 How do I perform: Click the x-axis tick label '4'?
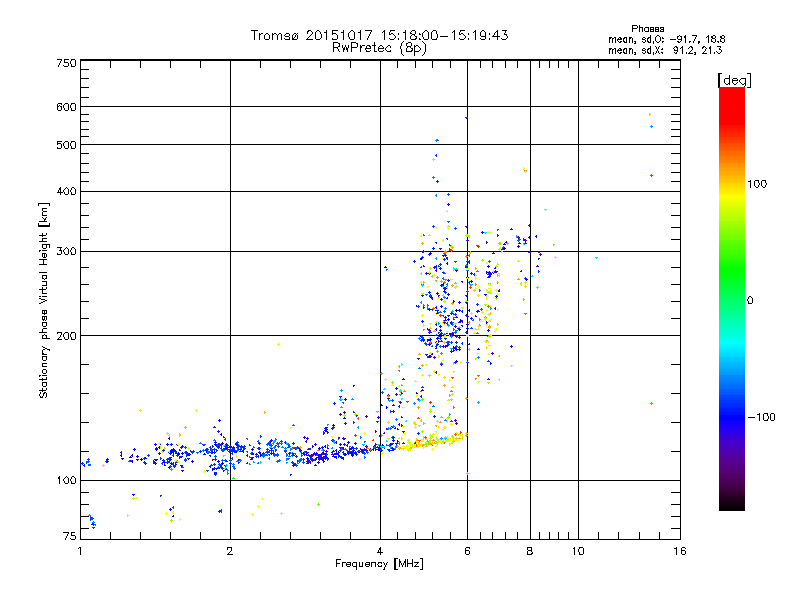[380, 551]
